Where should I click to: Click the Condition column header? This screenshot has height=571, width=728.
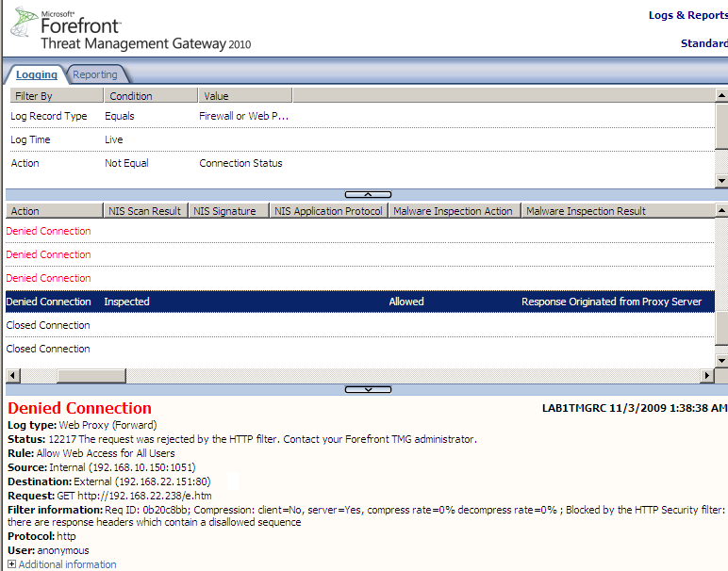[151, 95]
